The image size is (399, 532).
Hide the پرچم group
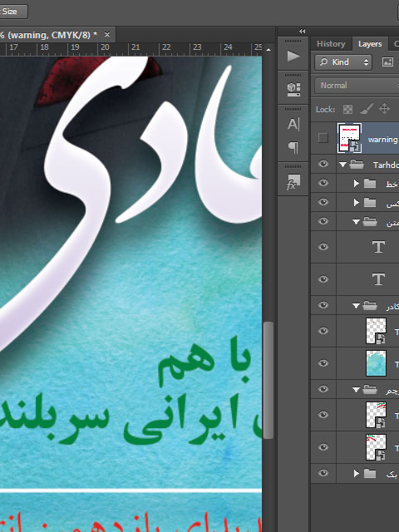click(323, 388)
